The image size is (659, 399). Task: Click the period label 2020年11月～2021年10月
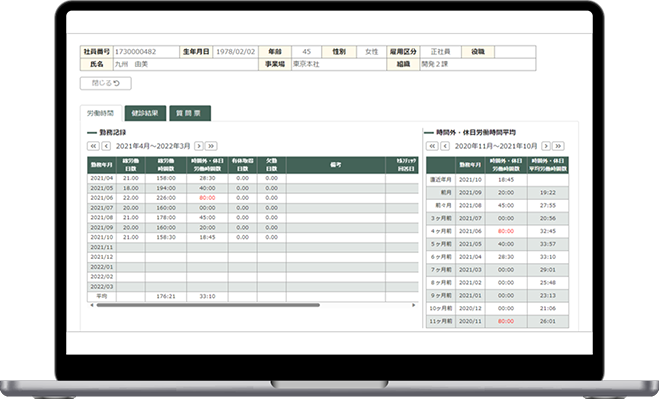point(496,146)
